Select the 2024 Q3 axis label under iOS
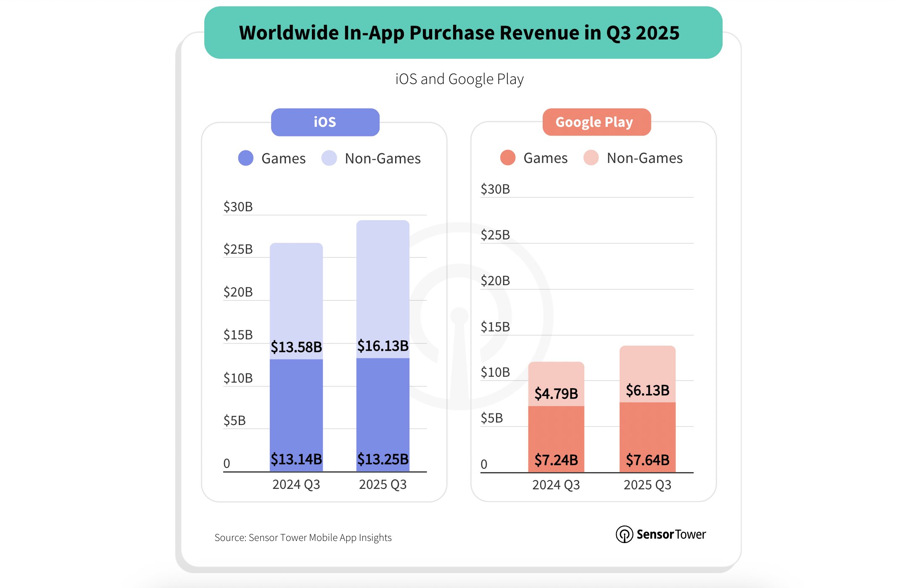This screenshot has width=897, height=588. click(295, 485)
